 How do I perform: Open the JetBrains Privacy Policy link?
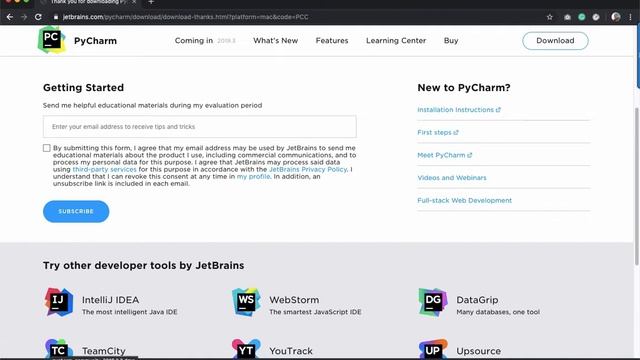(308, 169)
